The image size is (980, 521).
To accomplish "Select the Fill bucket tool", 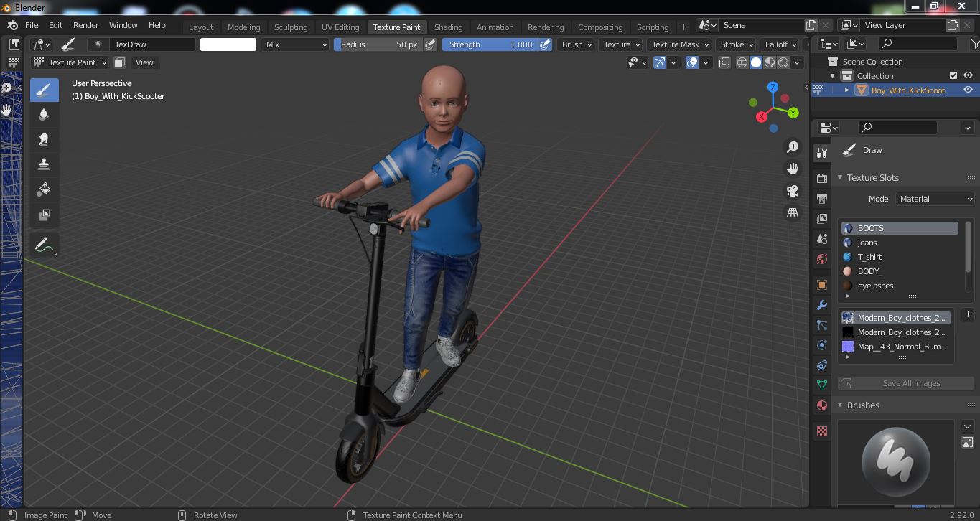I will tap(44, 189).
